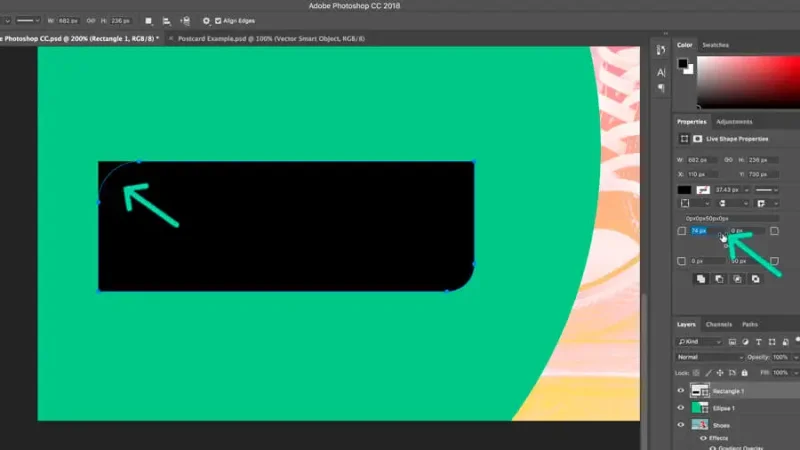Lock image pixels brush icon
Viewport: 800px width, 450px height.
[708, 373]
